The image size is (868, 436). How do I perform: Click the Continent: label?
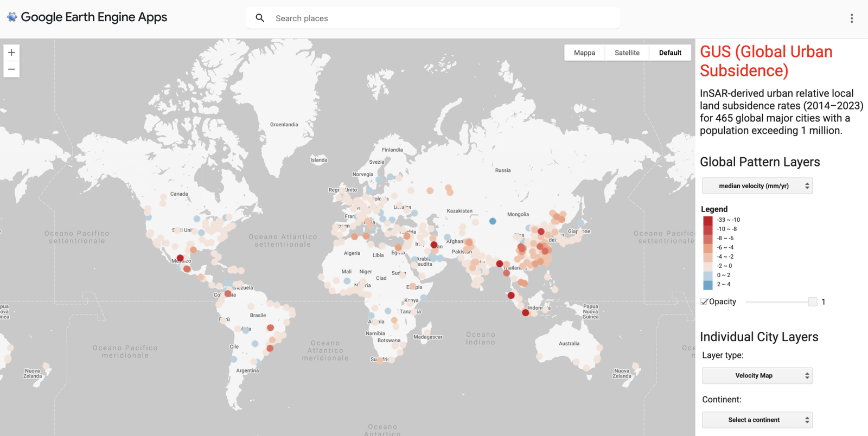click(722, 400)
